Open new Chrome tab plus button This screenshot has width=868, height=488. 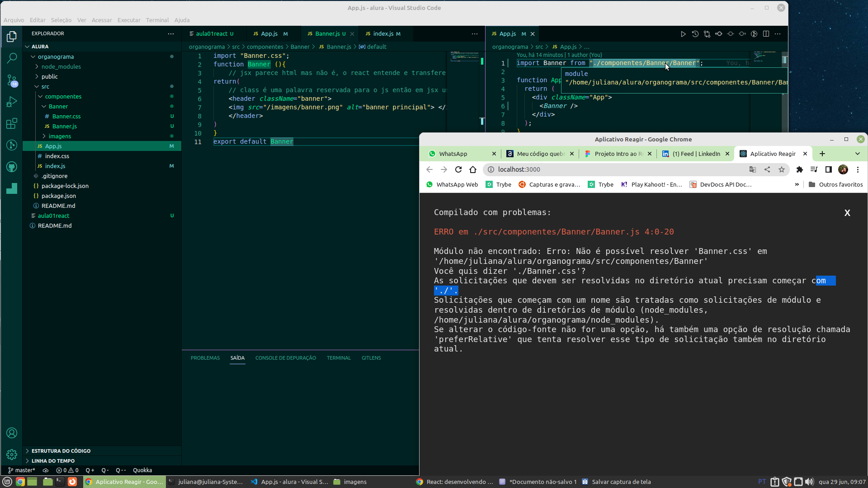click(822, 154)
